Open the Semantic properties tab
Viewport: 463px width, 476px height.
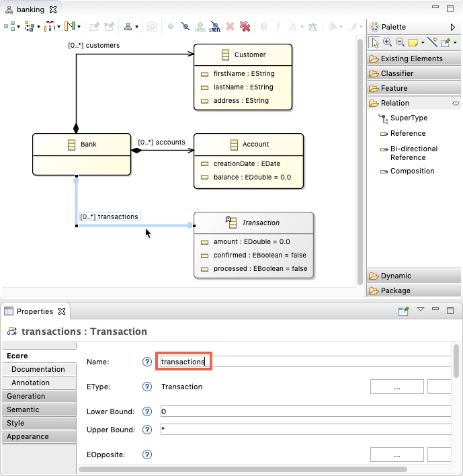tap(39, 409)
